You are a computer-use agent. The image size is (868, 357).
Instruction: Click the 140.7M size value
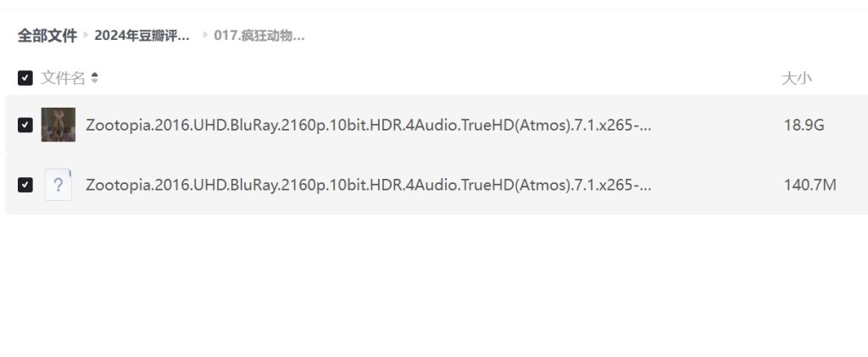tap(810, 185)
